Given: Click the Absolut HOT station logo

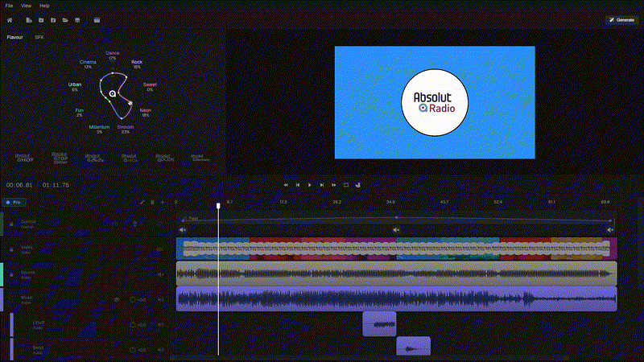Looking at the screenshot, I should click(x=25, y=158).
